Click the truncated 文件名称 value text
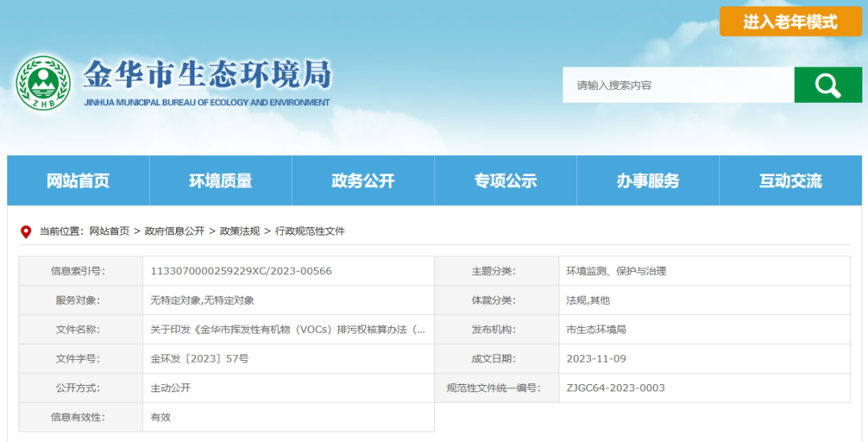Viewport: 868px width, 442px height. (x=288, y=329)
